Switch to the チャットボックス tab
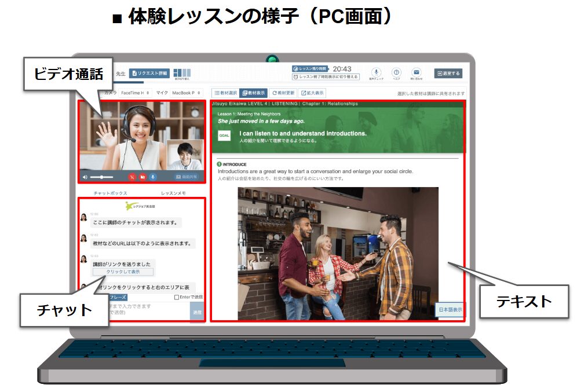The width and height of the screenshot is (577, 392). click(110, 193)
